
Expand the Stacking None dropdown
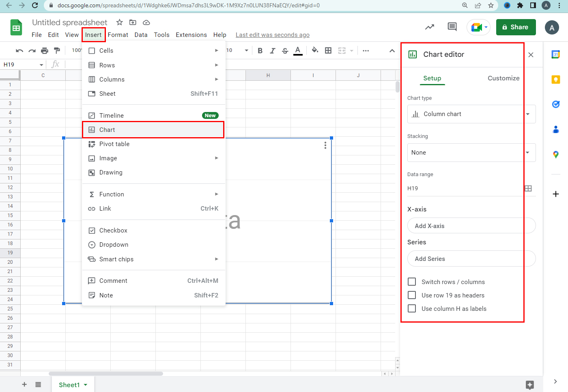tap(471, 153)
